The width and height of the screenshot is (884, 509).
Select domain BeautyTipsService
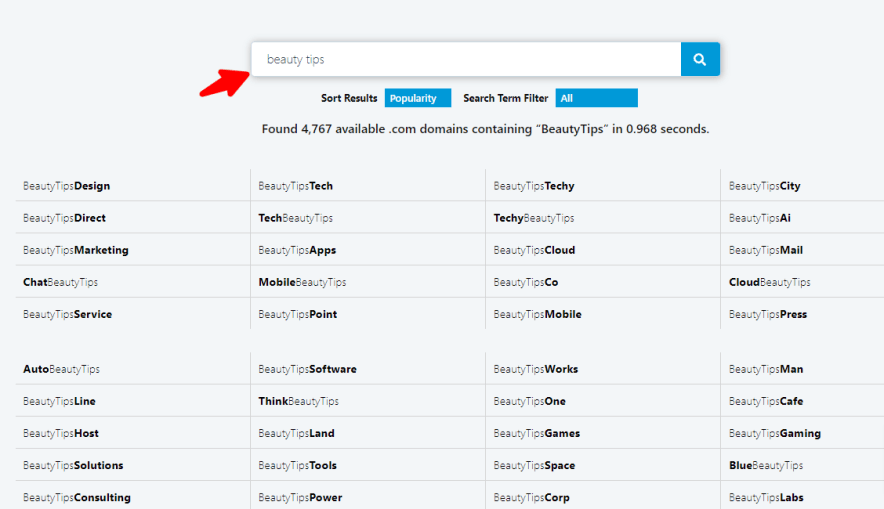68,315
